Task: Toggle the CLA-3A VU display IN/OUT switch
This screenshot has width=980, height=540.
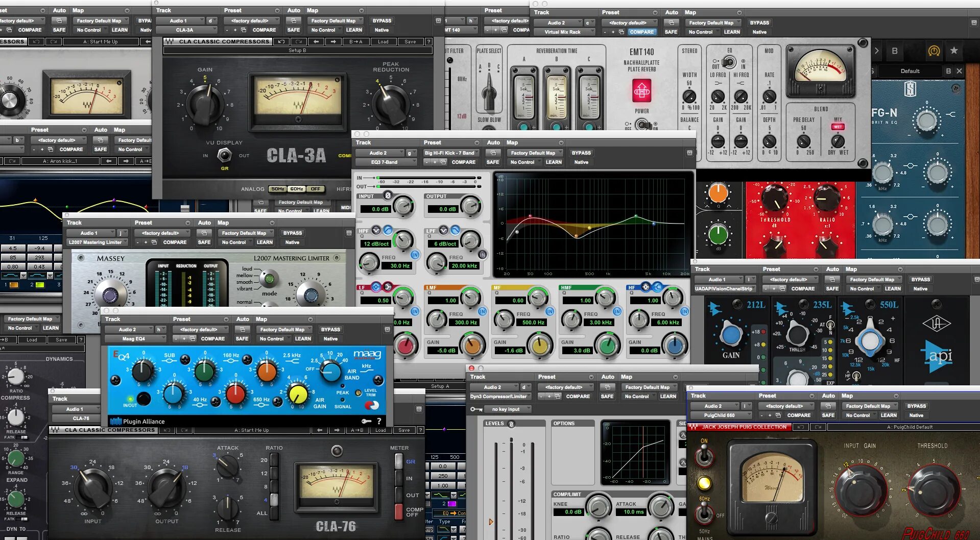Action: pos(224,155)
